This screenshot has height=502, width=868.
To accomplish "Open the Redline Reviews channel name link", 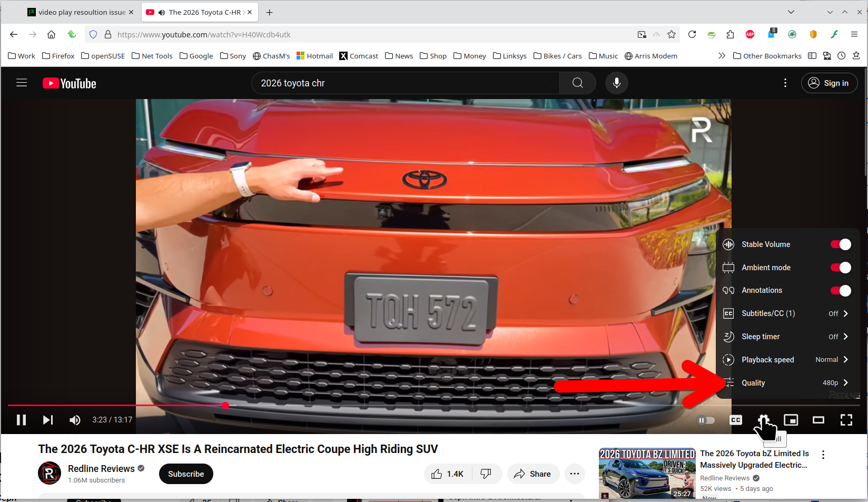I will point(101,469).
